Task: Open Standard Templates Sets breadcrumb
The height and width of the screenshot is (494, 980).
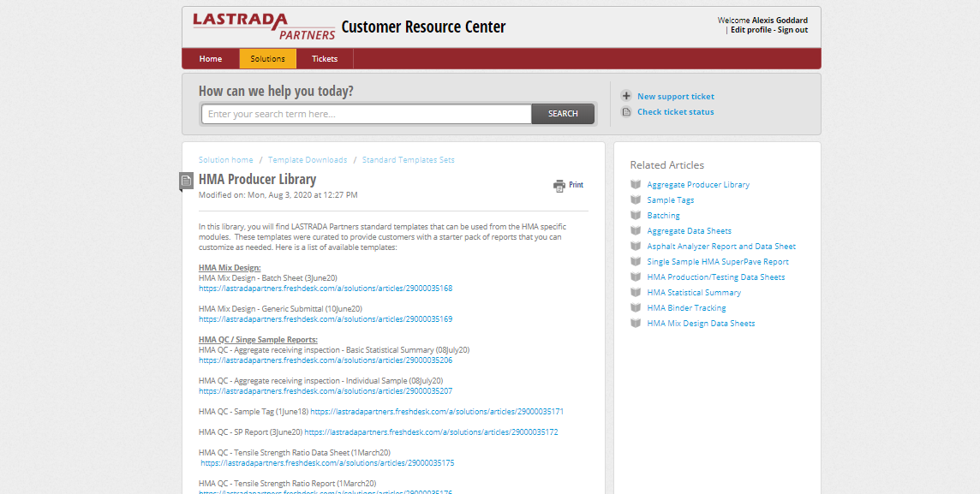Action: 408,160
